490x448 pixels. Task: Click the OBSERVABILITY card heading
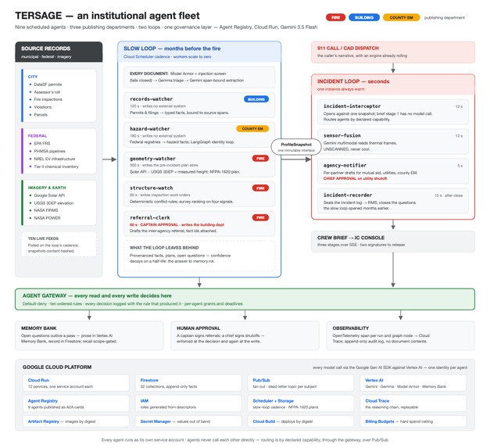click(351, 328)
